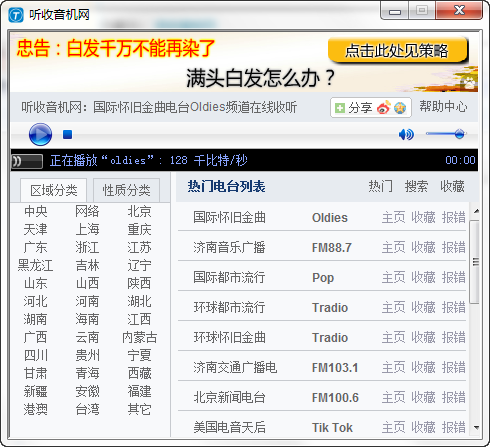Image resolution: width=490 pixels, height=447 pixels.
Task: Select the 台湾 region
Action: click(87, 409)
